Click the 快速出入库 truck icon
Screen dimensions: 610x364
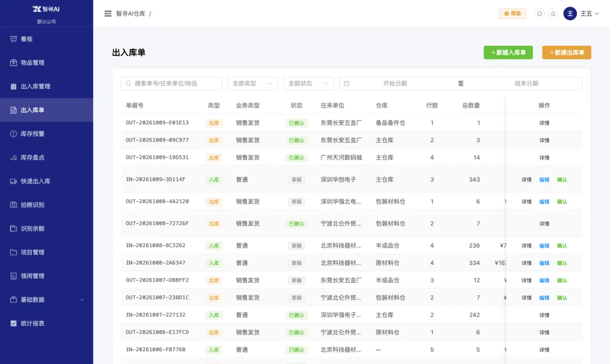point(14,181)
